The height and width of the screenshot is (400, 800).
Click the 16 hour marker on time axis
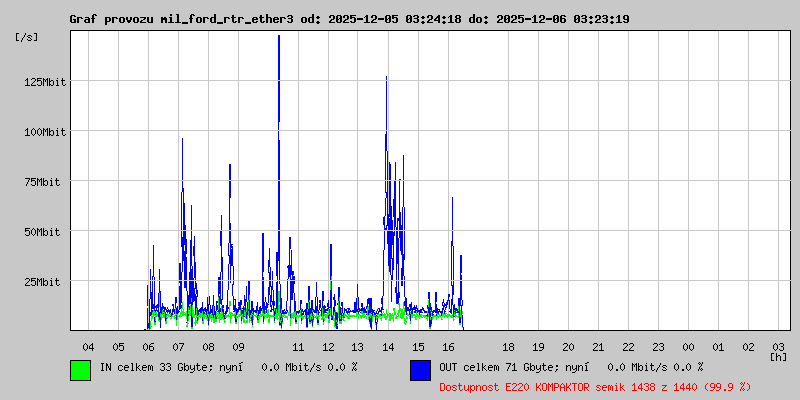[449, 346]
